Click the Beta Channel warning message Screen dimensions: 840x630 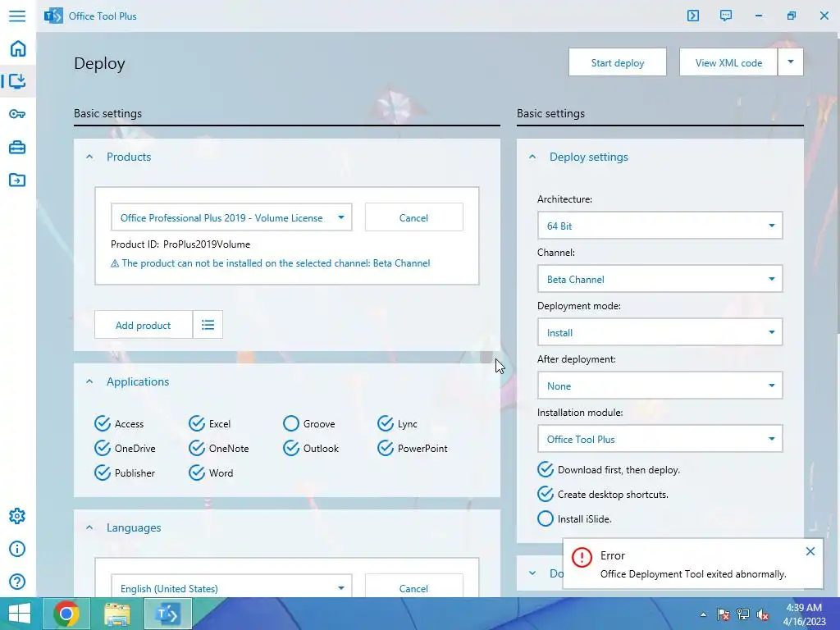pyautogui.click(x=270, y=263)
